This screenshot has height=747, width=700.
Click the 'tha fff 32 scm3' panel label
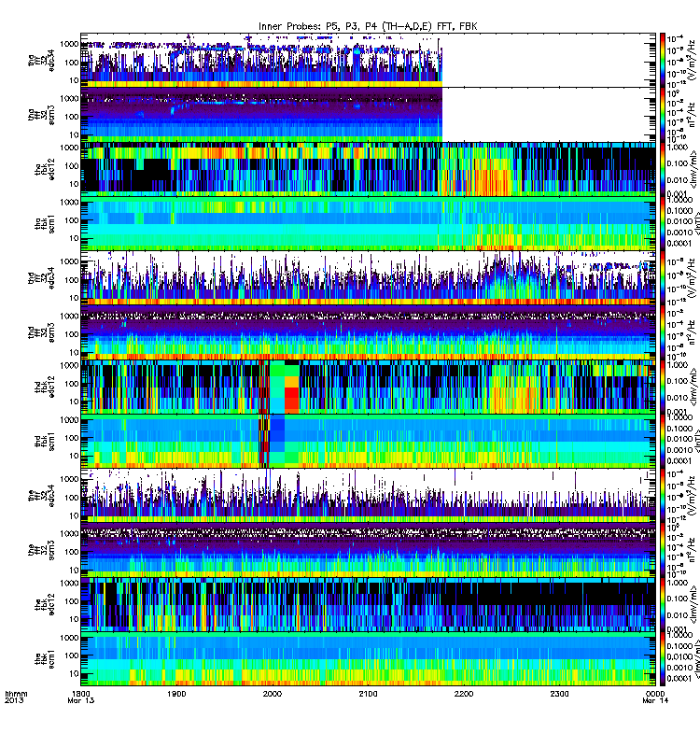click(x=41, y=115)
